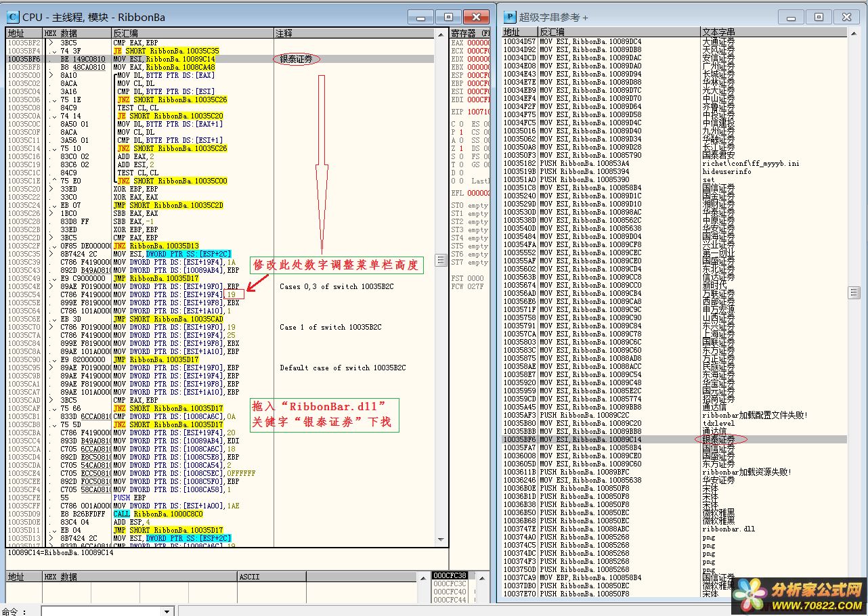Select highlighted 银泰证券 string reference row
Viewport: 868px width, 616px height.
coord(674,439)
